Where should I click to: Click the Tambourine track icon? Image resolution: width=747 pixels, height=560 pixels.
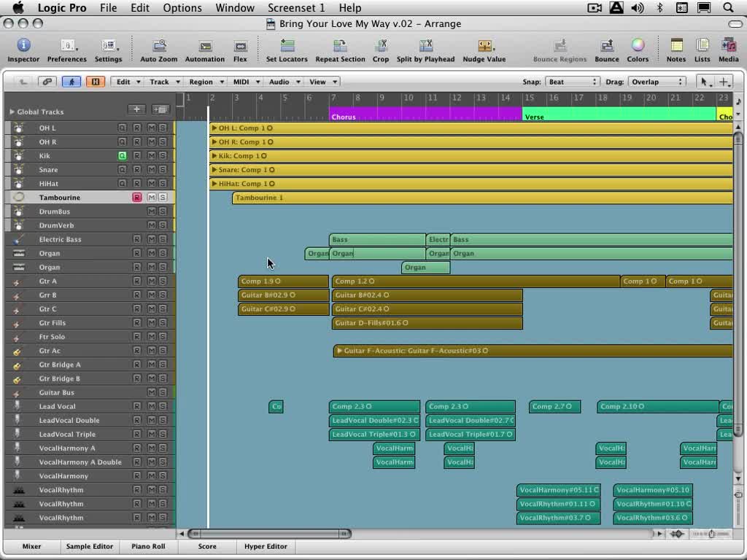click(x=18, y=197)
